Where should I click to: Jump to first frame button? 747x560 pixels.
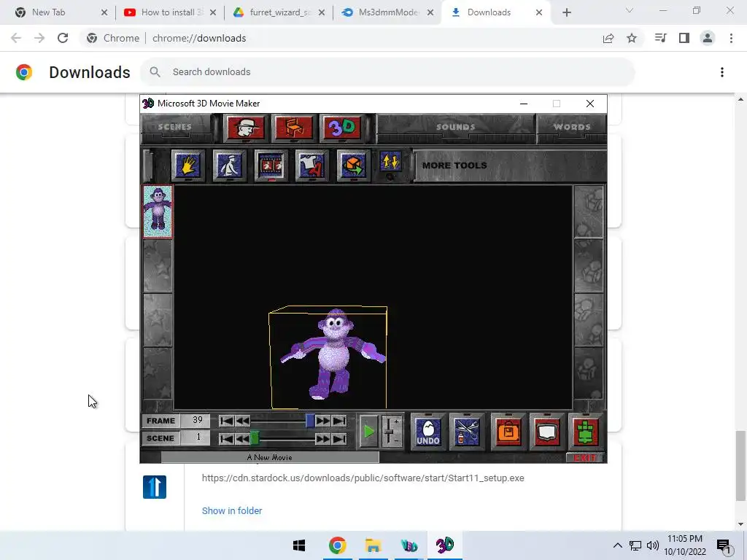tap(227, 421)
